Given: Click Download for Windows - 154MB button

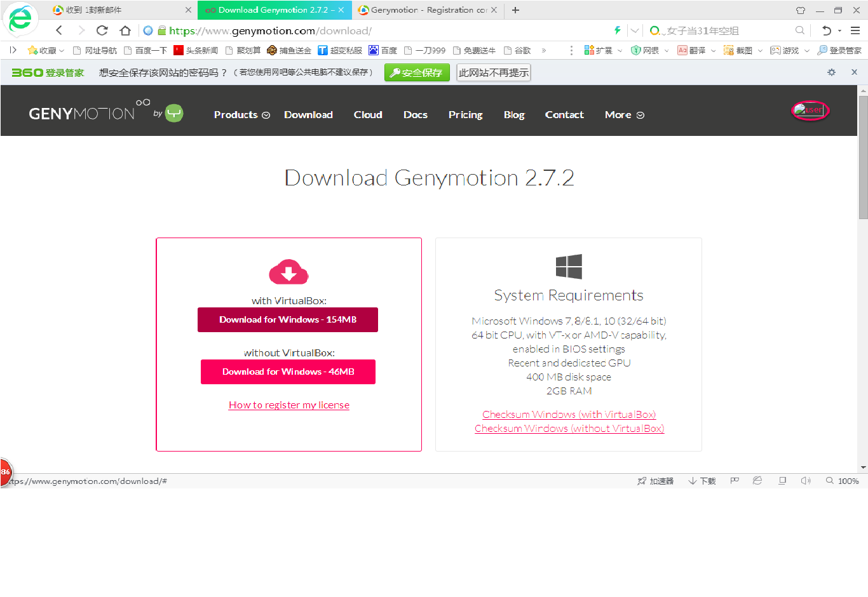Looking at the screenshot, I should pyautogui.click(x=288, y=319).
